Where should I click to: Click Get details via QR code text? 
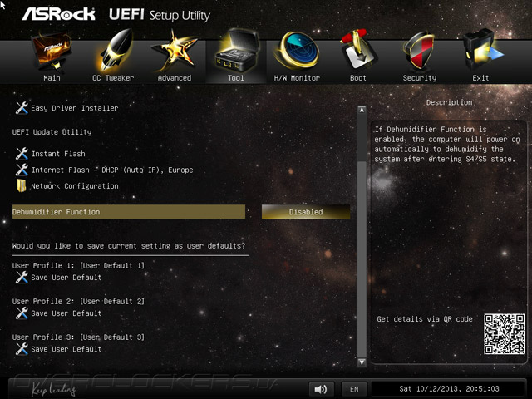click(425, 319)
